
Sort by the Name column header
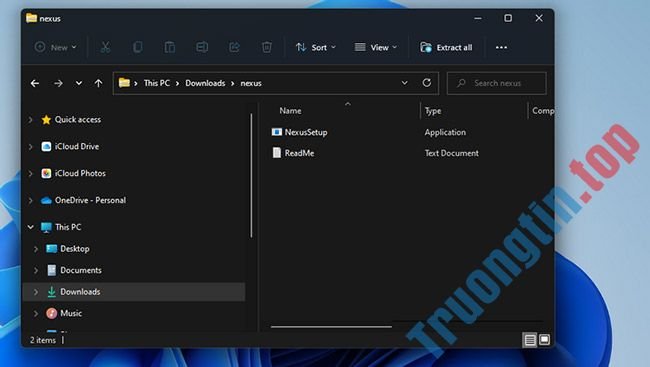(x=290, y=111)
